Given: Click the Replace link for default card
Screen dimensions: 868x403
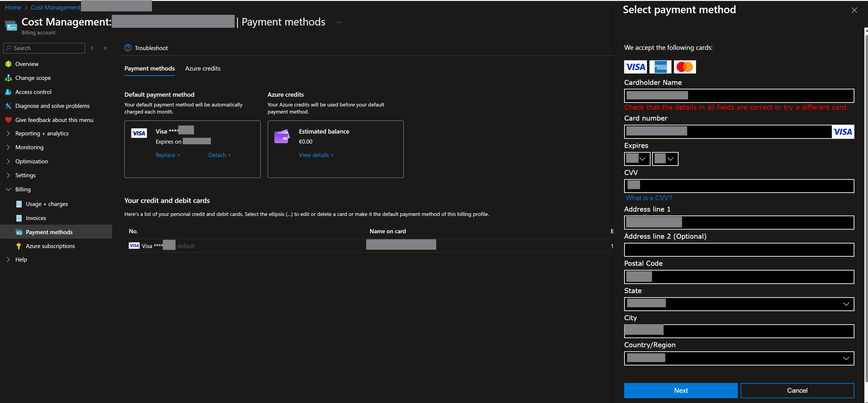Looking at the screenshot, I should click(168, 155).
